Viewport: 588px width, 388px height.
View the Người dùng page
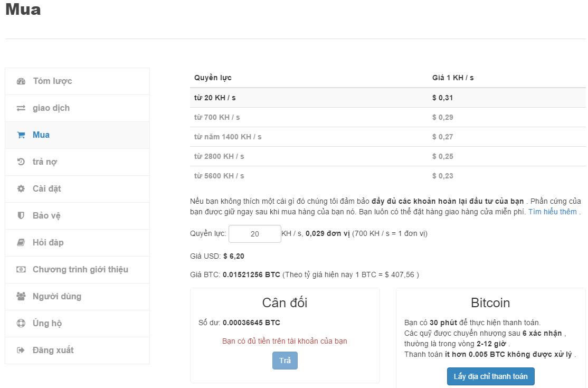[77, 297]
